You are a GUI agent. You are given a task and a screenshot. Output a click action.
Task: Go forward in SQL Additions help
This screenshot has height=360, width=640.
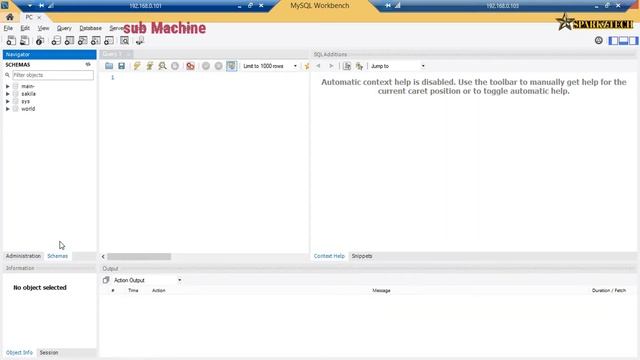coord(331,66)
